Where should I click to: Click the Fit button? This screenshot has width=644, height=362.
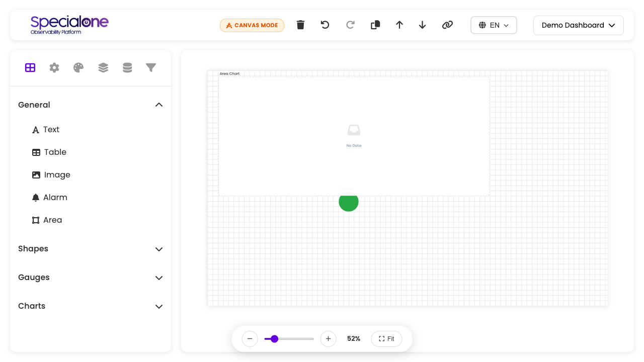tap(386, 339)
